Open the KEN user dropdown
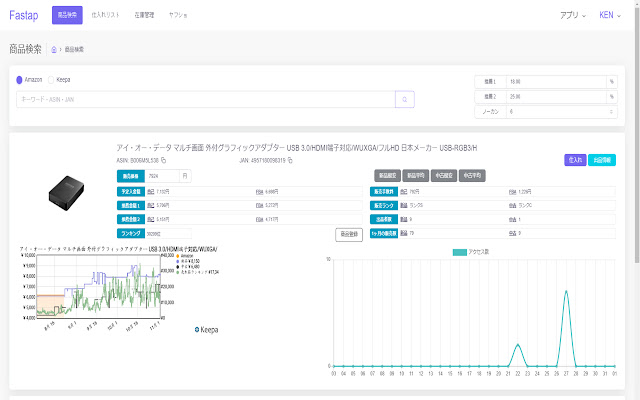640x400 pixels. pyautogui.click(x=609, y=15)
